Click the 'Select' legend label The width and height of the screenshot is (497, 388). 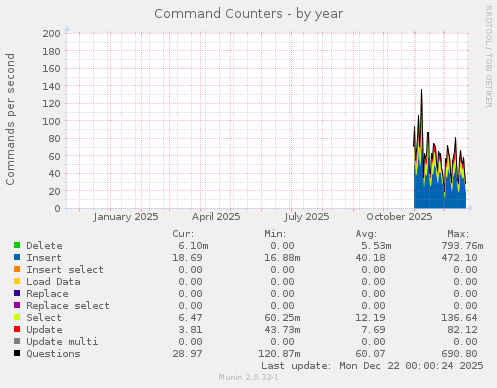44,318
